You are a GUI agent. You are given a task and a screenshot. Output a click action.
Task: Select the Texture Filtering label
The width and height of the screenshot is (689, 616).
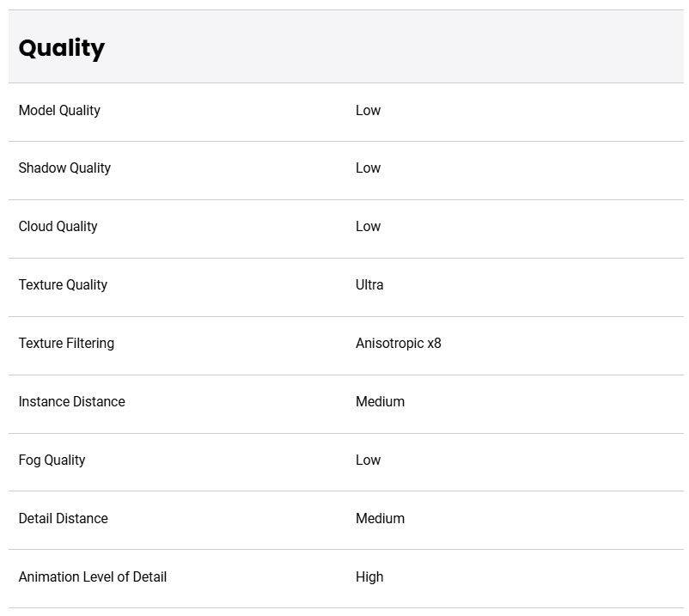tap(66, 343)
